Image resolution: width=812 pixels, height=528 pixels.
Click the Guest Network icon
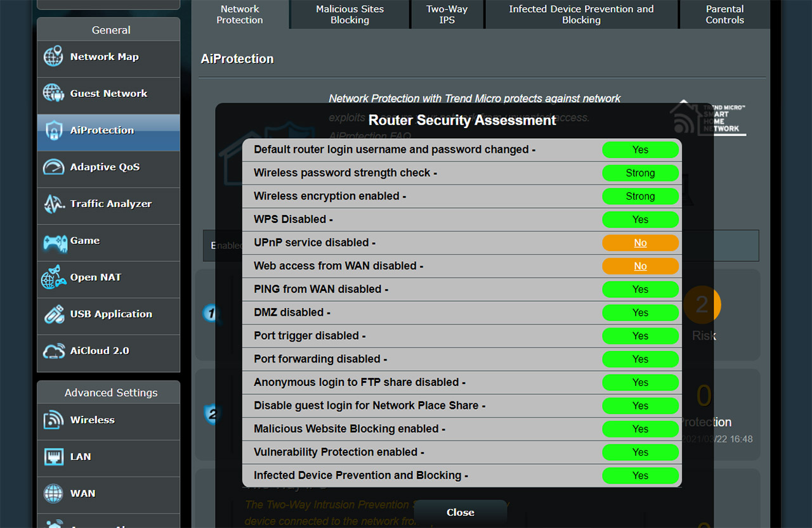53,93
